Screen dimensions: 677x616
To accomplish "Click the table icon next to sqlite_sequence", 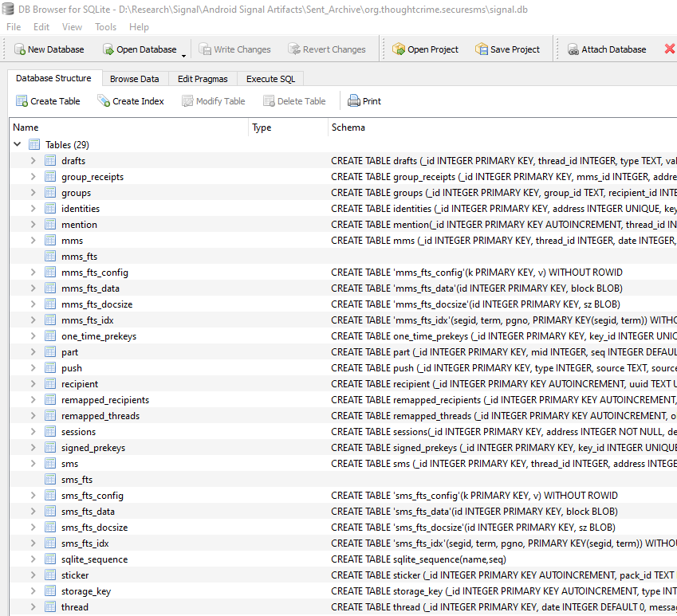I will click(50, 559).
